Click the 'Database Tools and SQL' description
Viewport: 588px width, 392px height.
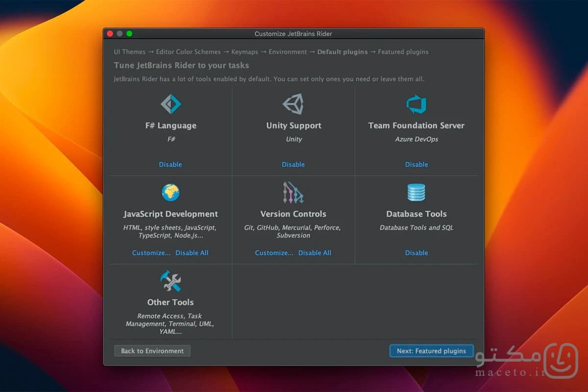pyautogui.click(x=416, y=228)
